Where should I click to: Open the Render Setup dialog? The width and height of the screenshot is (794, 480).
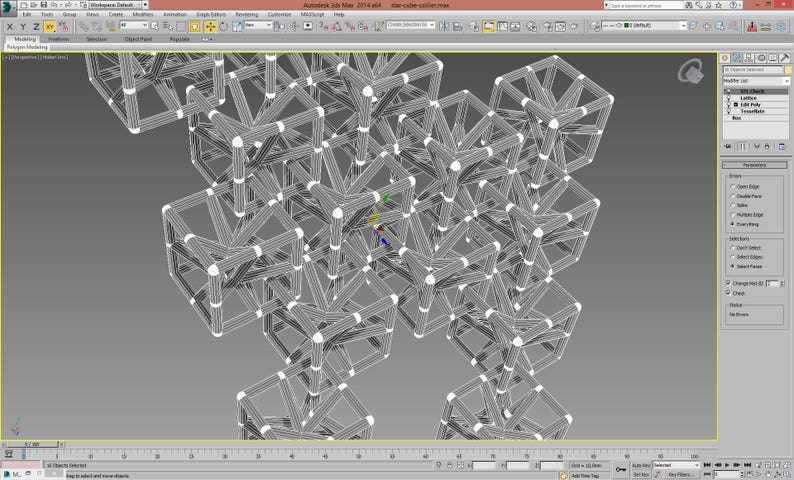click(x=547, y=26)
